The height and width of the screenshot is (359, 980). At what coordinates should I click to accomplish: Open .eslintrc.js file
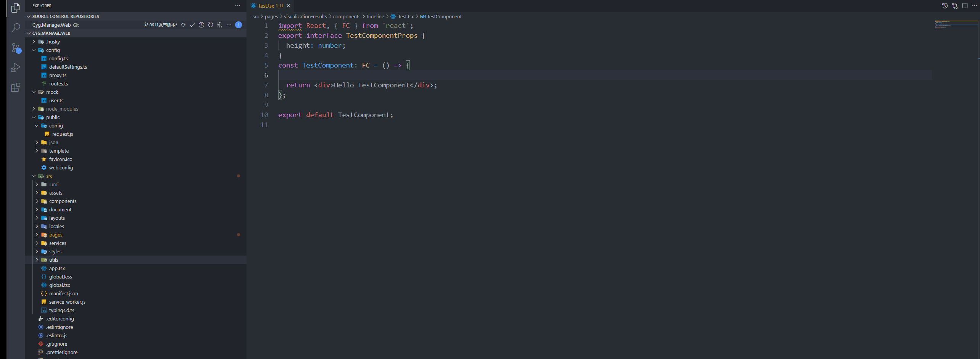click(x=56, y=335)
